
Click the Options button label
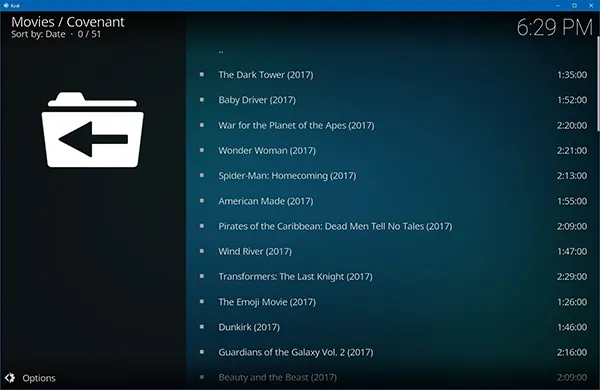(x=39, y=378)
